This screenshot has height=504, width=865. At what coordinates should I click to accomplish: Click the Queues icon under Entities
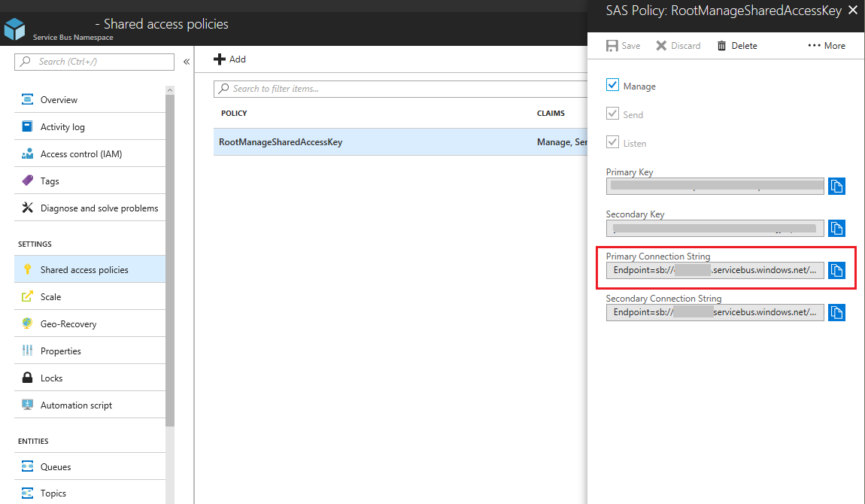click(27, 466)
